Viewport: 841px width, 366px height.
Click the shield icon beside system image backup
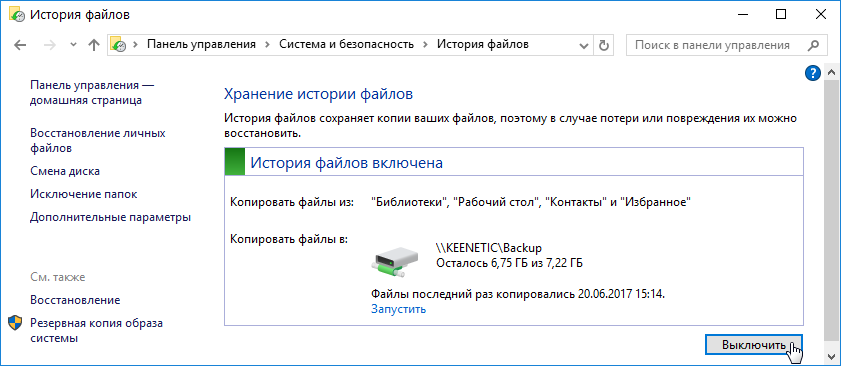point(15,323)
